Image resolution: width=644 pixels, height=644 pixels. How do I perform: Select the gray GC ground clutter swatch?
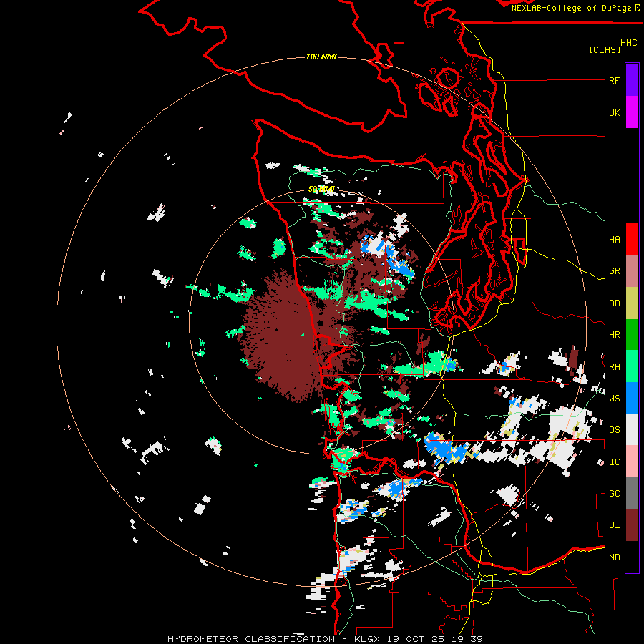pyautogui.click(x=632, y=493)
